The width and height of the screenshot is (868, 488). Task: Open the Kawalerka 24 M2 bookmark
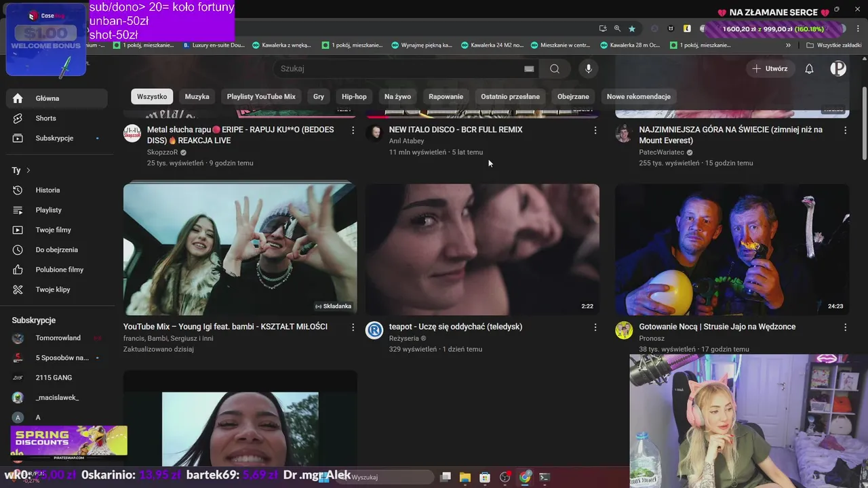(x=492, y=45)
